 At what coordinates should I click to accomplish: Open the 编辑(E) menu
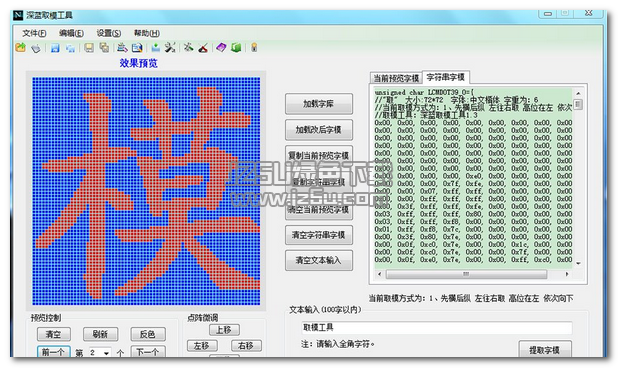[x=71, y=33]
